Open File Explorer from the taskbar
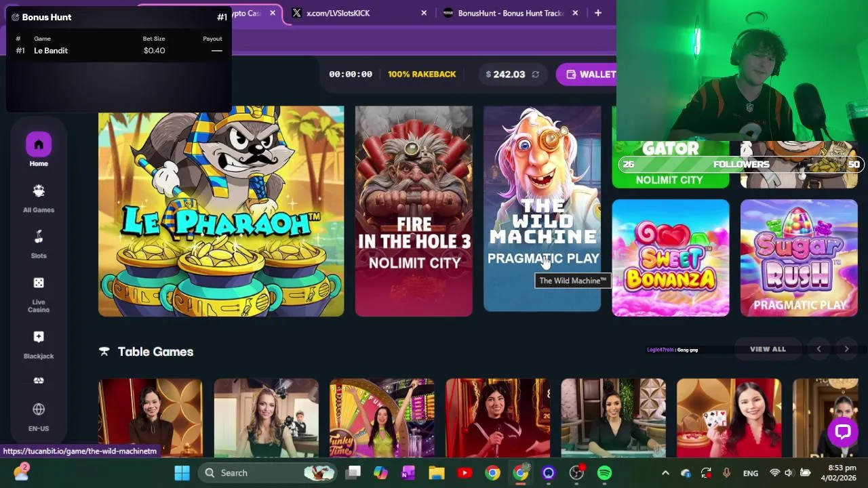Viewport: 868px width, 488px height. point(436,473)
